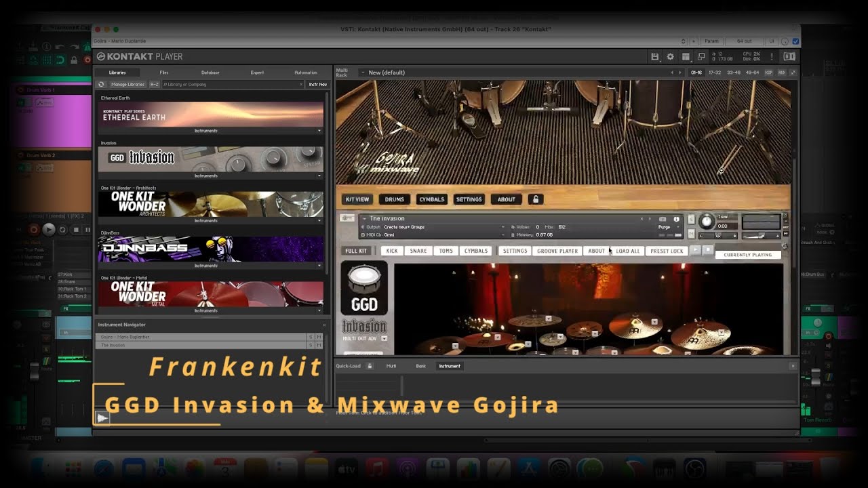
Task: Click the Reaper play button behind Kontakt
Action: (49, 230)
